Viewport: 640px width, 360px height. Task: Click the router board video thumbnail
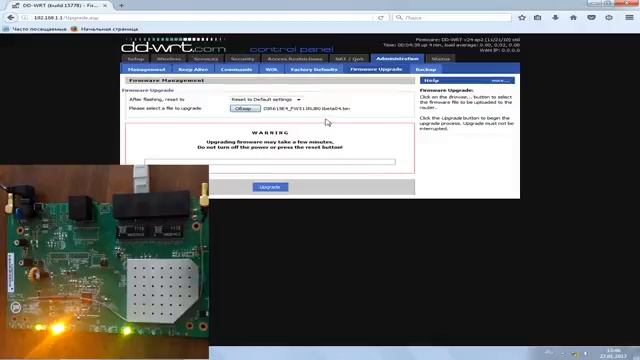point(104,262)
